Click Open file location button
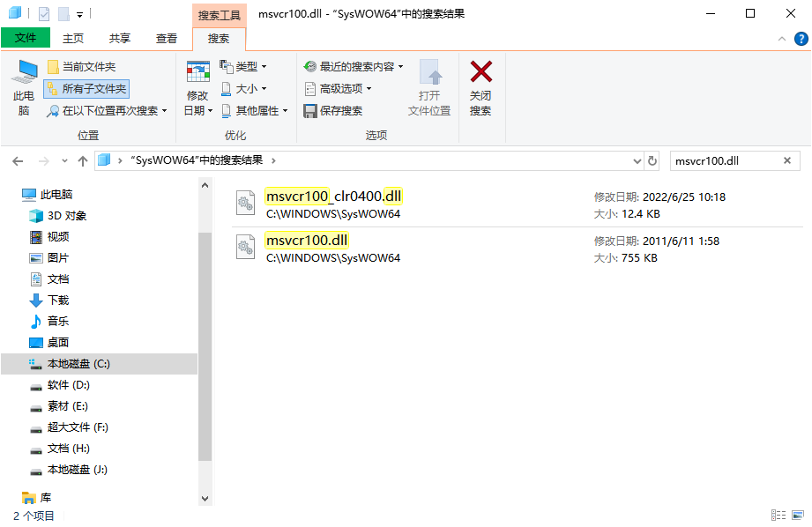The width and height of the screenshot is (812, 527). [x=429, y=88]
